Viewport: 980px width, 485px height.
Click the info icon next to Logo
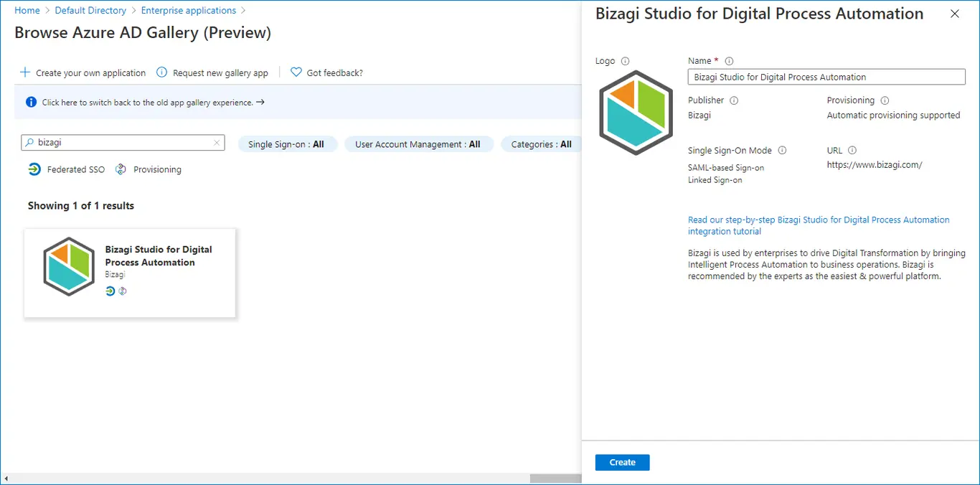coord(625,61)
